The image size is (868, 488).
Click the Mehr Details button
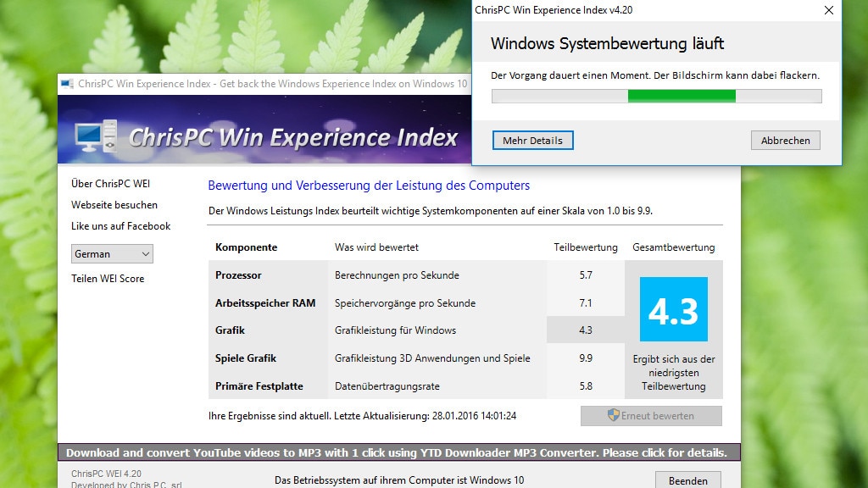tap(532, 141)
